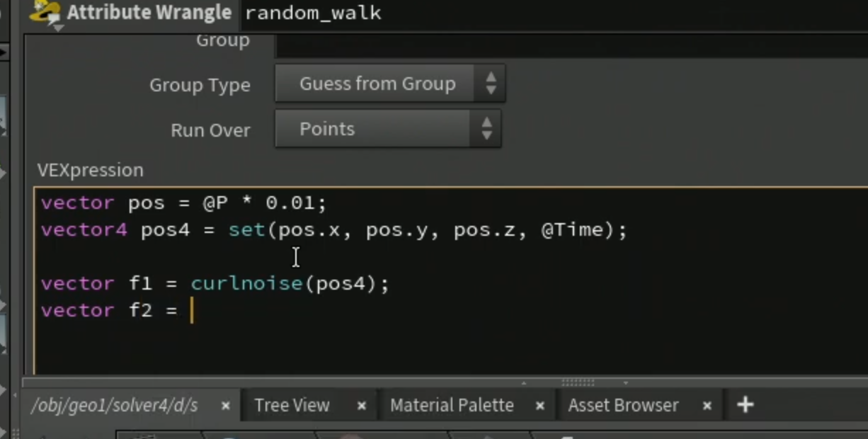The image size is (868, 439).
Task: Close the Asset Browser tab
Action: coord(707,406)
